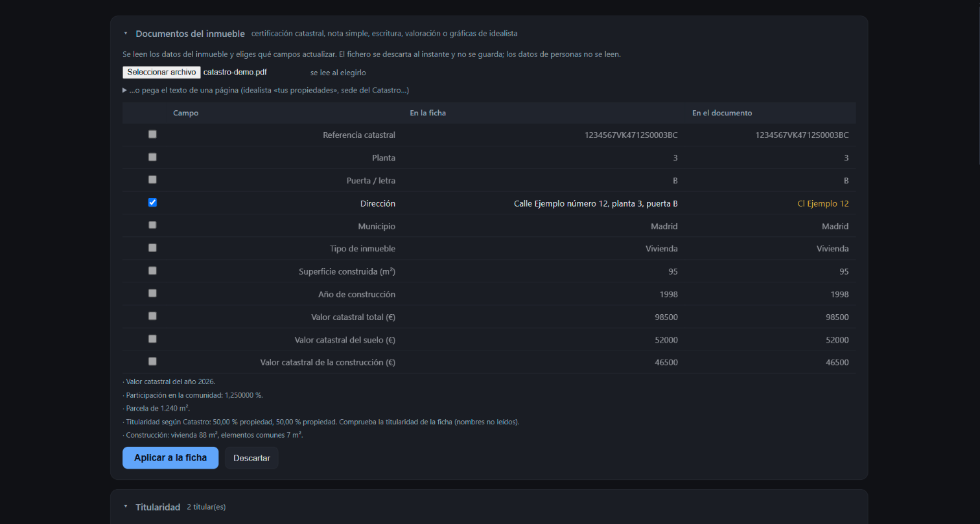Viewport: 980px width, 524px height.
Task: Tick the Planta row checkbox
Action: point(152,157)
